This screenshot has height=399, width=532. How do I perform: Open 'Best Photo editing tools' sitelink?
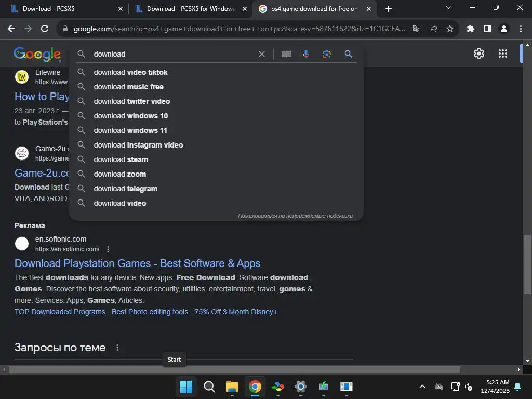[150, 312]
